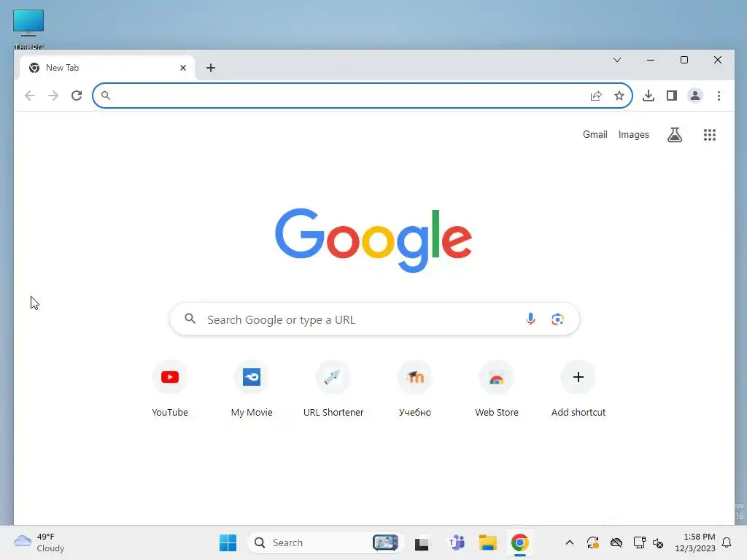
Task: Reload the page
Action: [77, 96]
